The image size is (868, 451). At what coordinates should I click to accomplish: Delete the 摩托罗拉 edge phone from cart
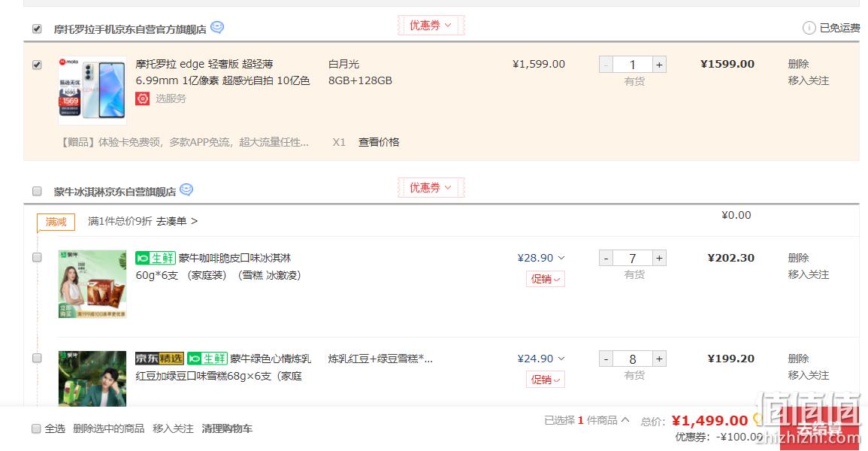(x=798, y=64)
